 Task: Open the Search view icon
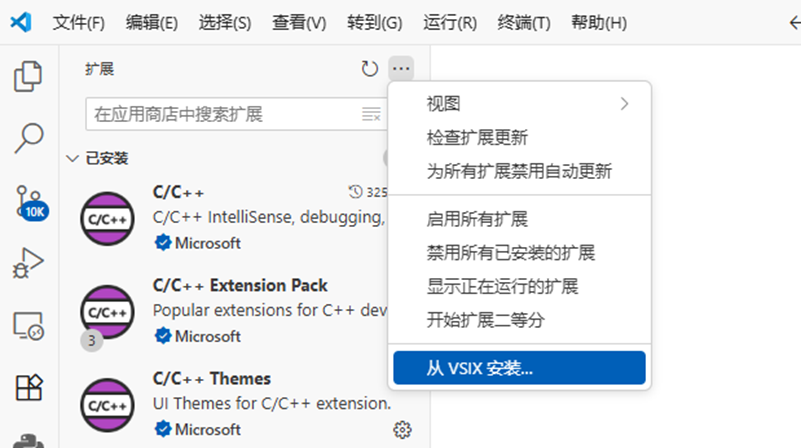point(29,137)
